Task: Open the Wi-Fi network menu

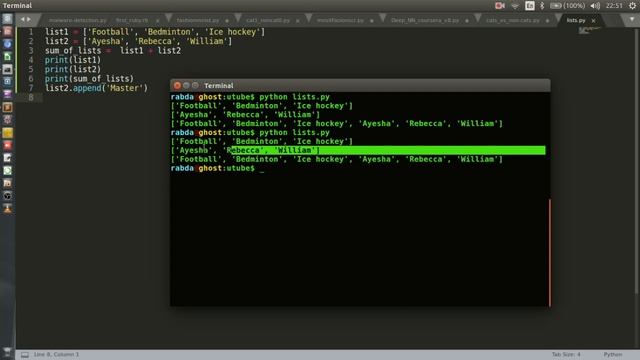Action: point(515,6)
